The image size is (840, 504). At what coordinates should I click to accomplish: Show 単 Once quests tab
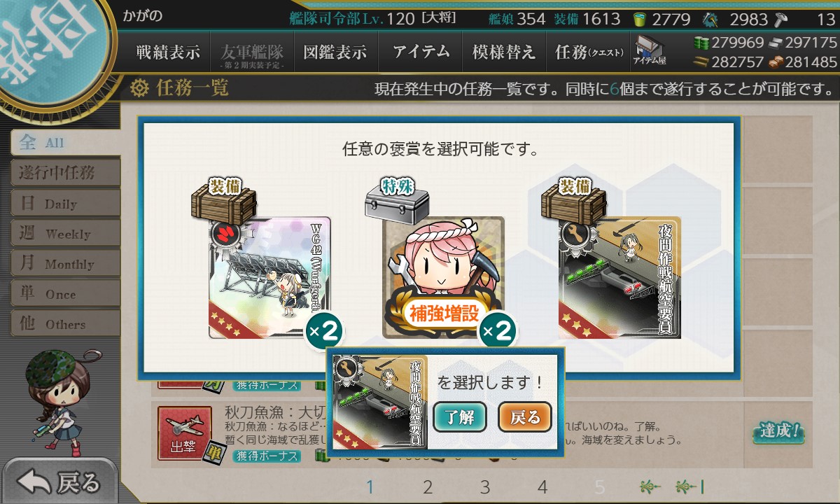coord(64,294)
